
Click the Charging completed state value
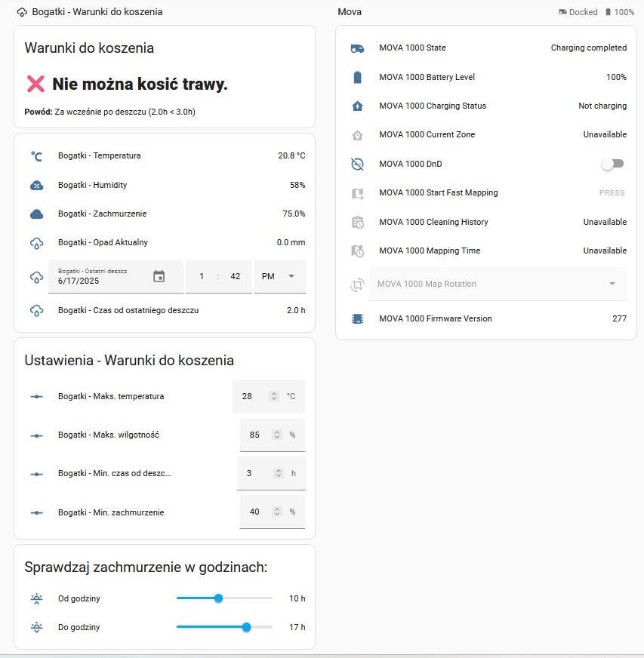(589, 48)
